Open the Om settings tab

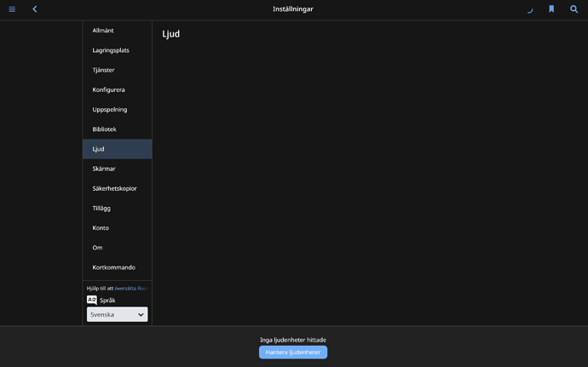(x=117, y=248)
